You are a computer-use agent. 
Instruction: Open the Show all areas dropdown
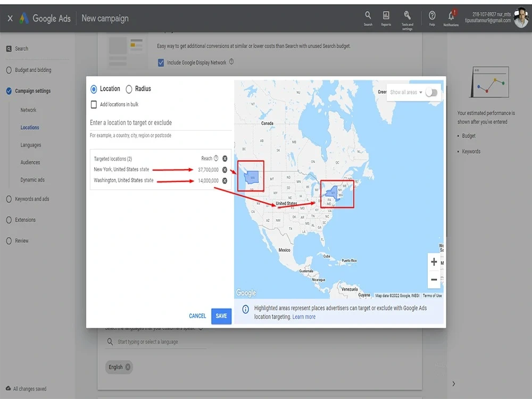pos(406,92)
